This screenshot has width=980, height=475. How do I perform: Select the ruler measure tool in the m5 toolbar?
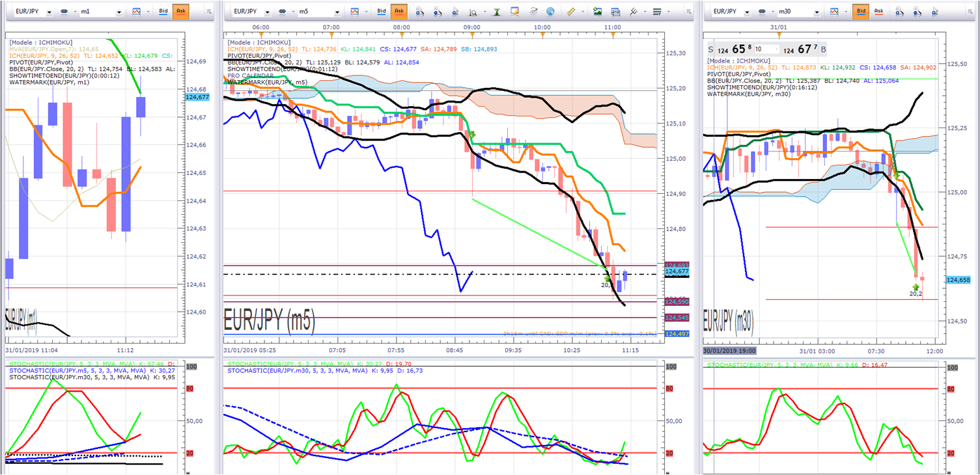click(x=572, y=12)
